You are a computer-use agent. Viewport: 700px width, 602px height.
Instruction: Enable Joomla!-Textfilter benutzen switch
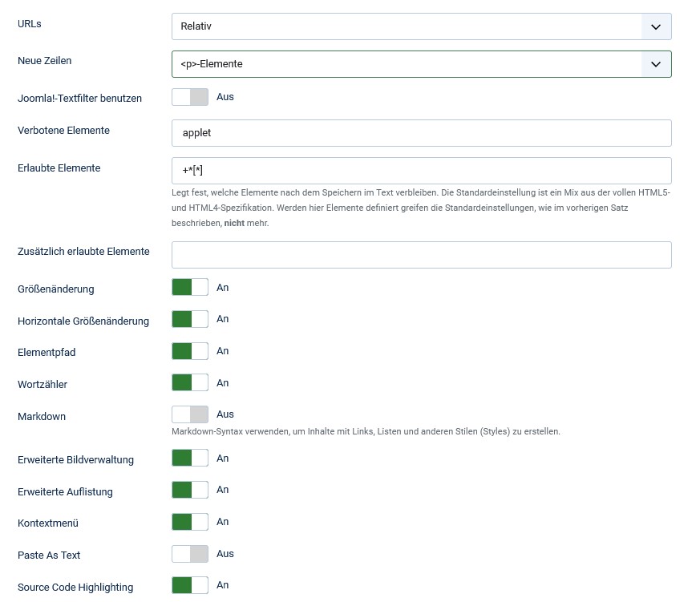[190, 97]
